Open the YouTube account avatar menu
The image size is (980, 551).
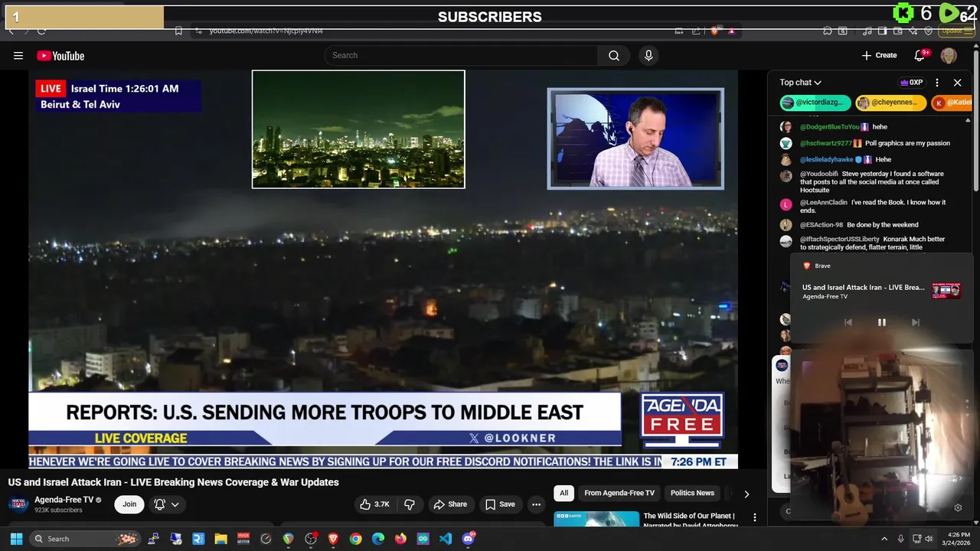949,55
